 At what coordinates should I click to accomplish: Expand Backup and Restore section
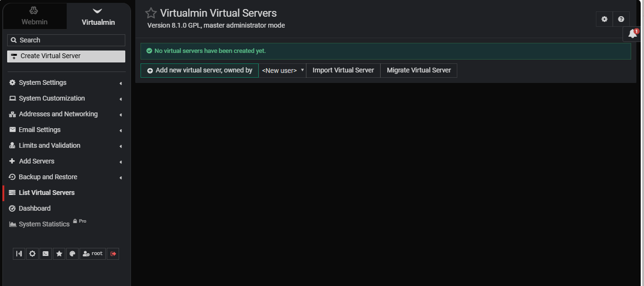pyautogui.click(x=66, y=177)
